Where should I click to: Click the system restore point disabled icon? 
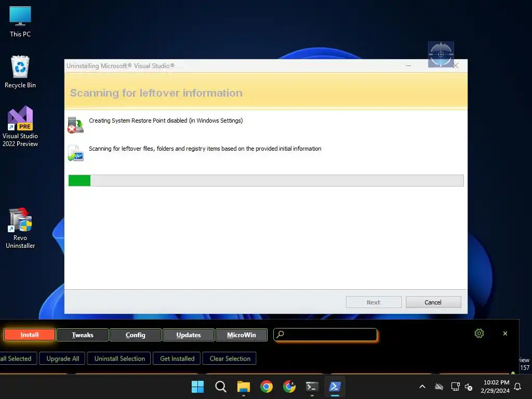pos(76,125)
